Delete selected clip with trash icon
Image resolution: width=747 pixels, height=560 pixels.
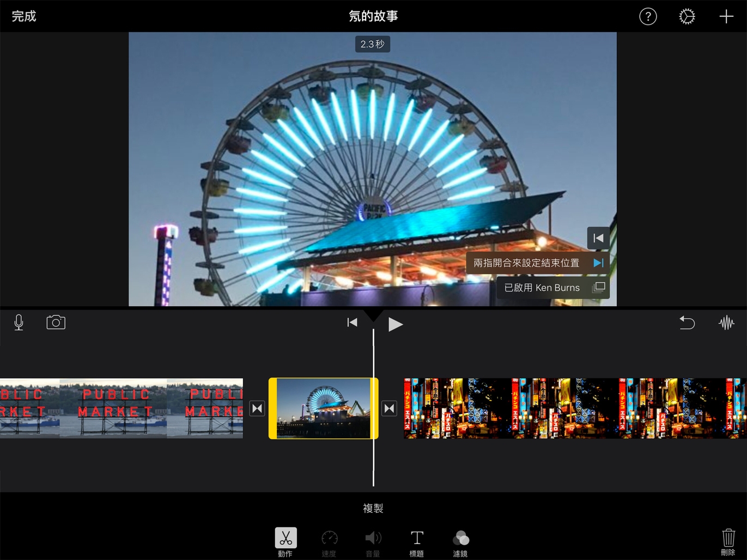728,541
